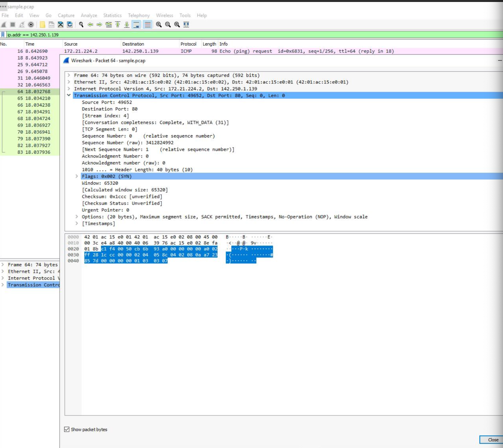Image resolution: width=503 pixels, height=448 pixels.
Task: Expand the Flags: 0x002 (SYN) row
Action: click(77, 176)
